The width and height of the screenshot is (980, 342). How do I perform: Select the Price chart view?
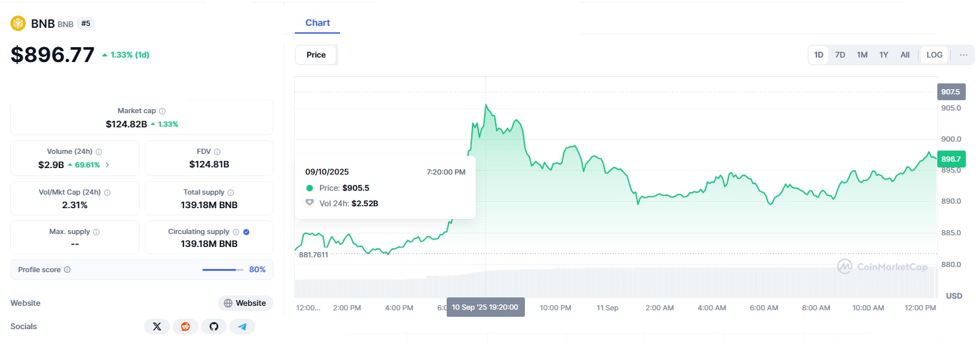point(316,55)
